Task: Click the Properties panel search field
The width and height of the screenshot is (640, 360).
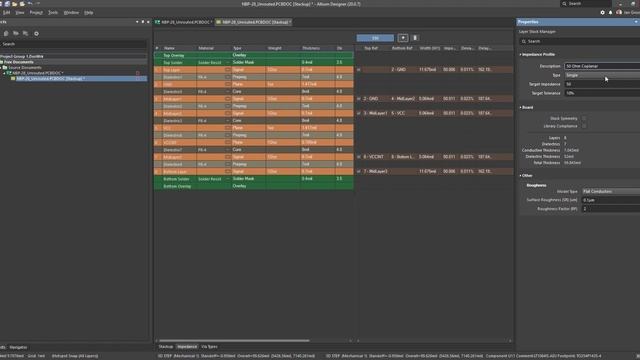Action: [580, 41]
